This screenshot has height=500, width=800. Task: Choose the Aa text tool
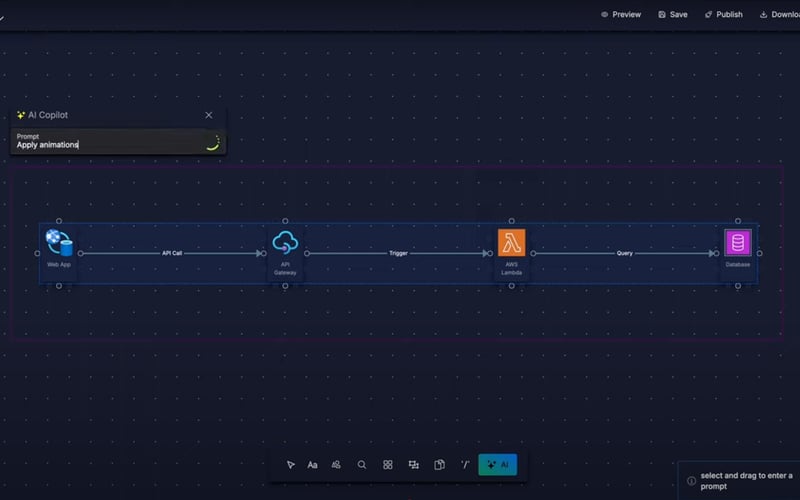pyautogui.click(x=312, y=465)
